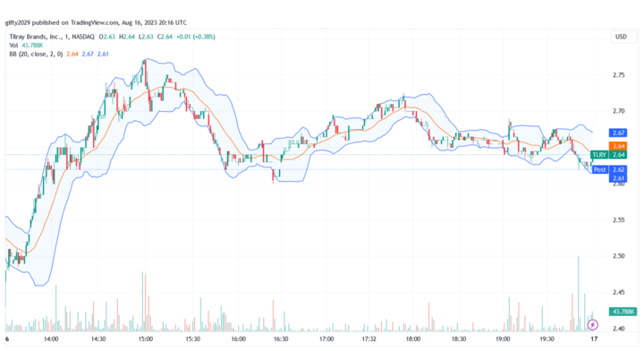
Task: Click the 2.55 price axis tick
Action: click(x=619, y=220)
